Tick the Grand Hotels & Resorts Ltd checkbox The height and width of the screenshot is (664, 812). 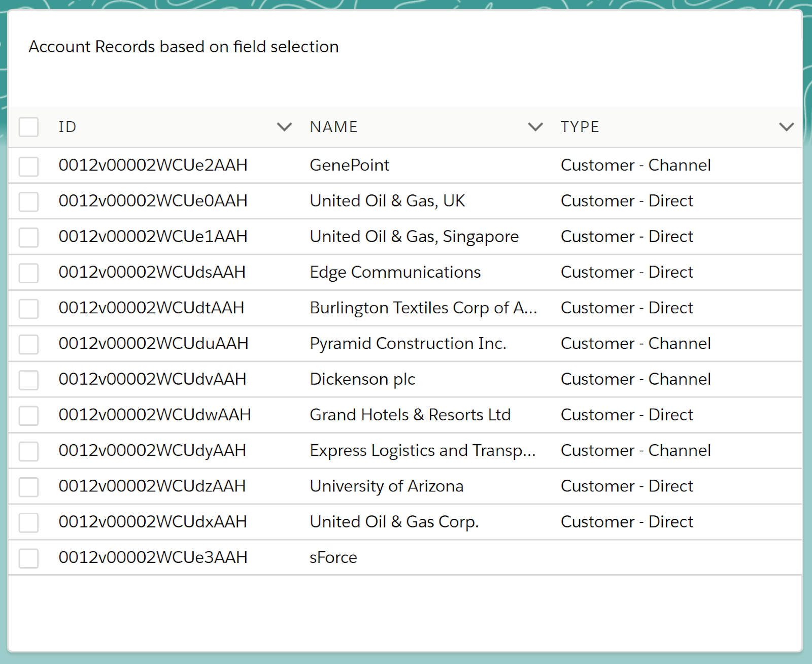point(28,416)
